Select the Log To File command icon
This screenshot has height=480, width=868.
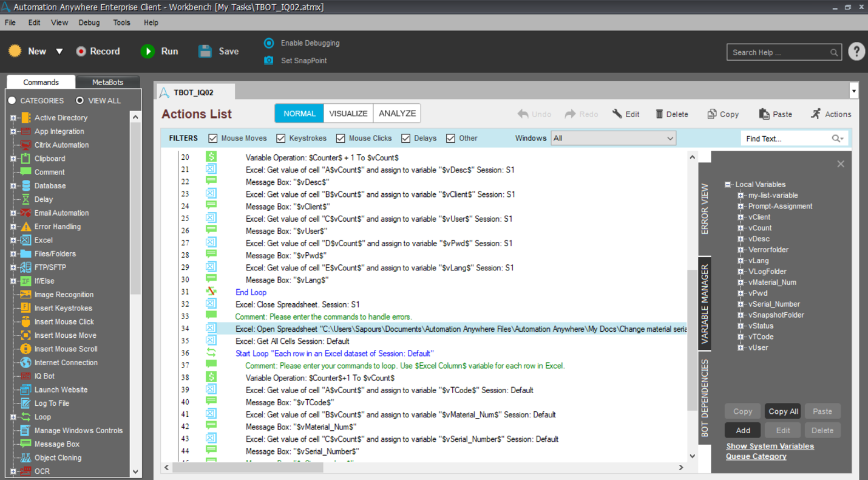tap(25, 403)
